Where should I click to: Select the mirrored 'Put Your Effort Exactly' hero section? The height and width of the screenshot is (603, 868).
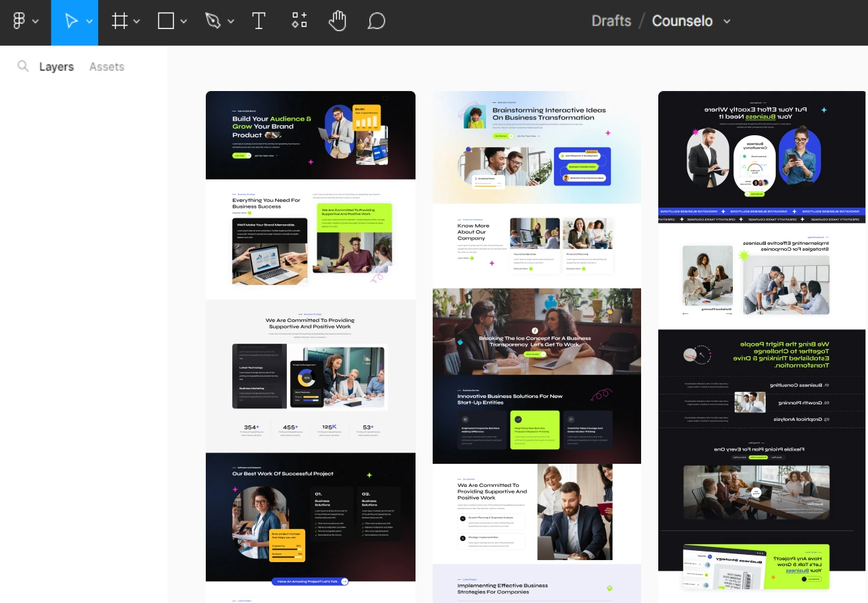[762, 149]
